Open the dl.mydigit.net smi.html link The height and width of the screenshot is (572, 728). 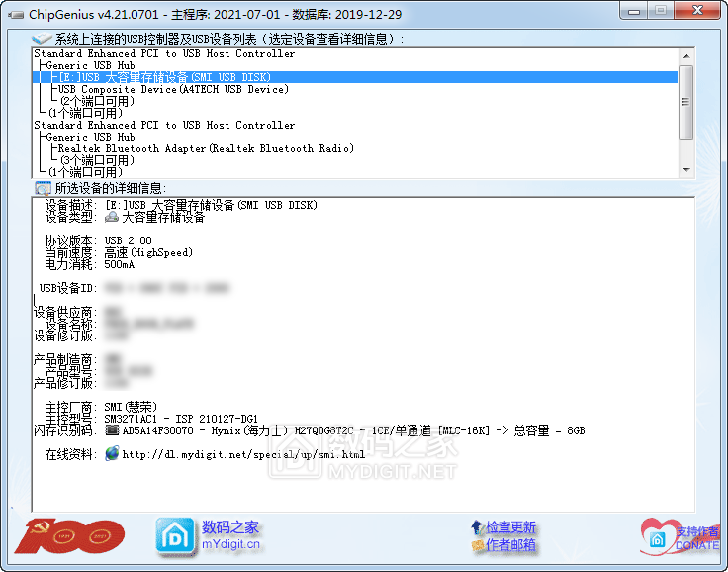[243, 454]
